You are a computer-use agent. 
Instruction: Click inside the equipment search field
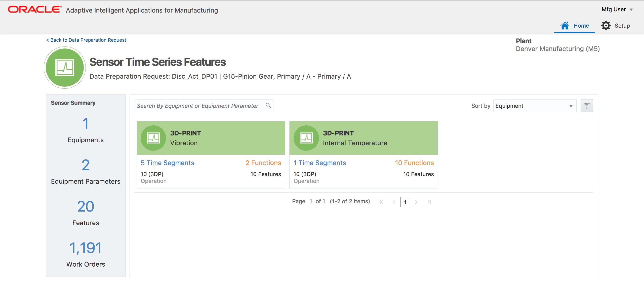[199, 106]
